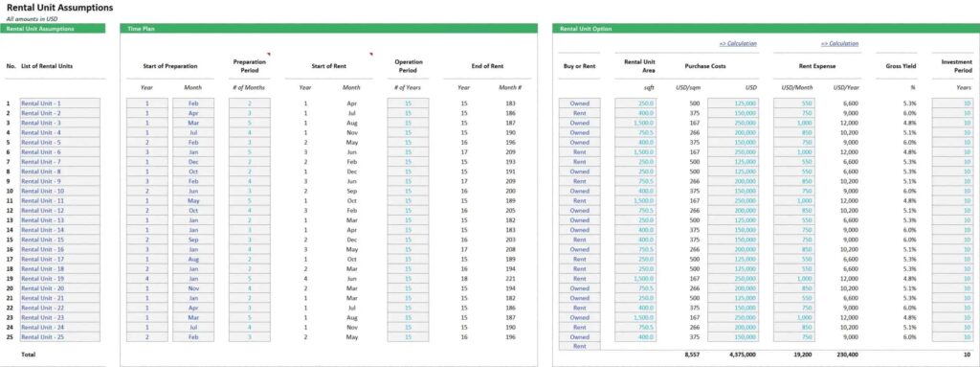980x367 pixels.
Task: Open the Calculation link above Purchase Costs
Action: pos(738,43)
